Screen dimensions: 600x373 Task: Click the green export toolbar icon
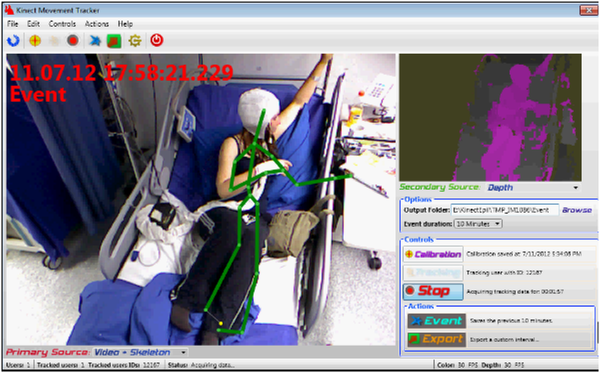coord(114,41)
